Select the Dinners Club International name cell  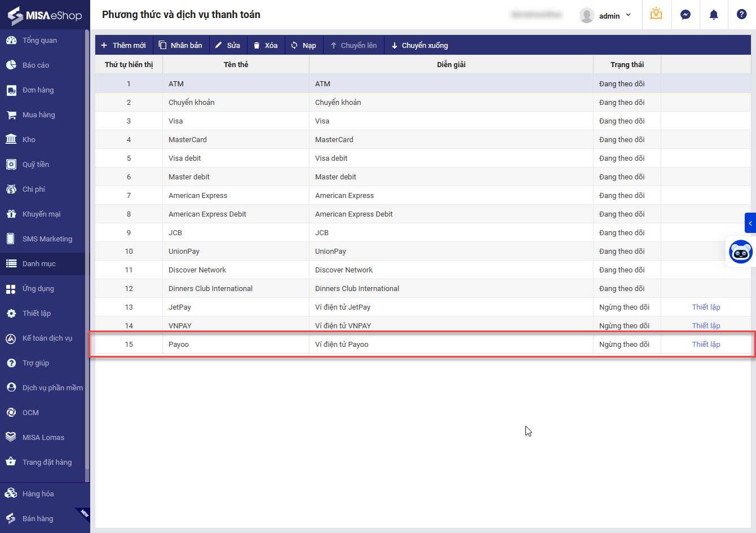click(x=236, y=289)
